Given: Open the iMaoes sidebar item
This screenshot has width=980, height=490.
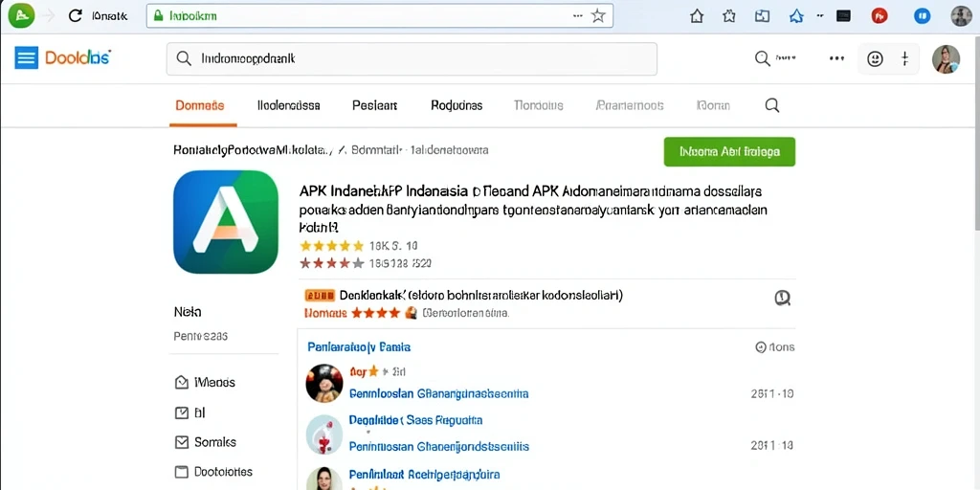Looking at the screenshot, I should (206, 382).
